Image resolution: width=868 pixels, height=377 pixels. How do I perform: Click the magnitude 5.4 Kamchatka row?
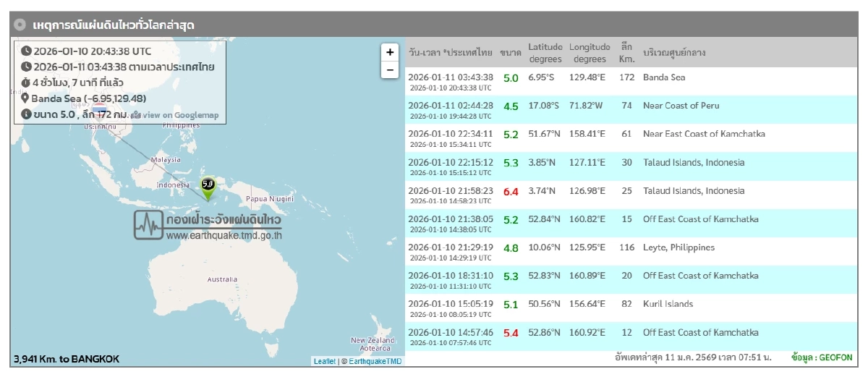(629, 336)
